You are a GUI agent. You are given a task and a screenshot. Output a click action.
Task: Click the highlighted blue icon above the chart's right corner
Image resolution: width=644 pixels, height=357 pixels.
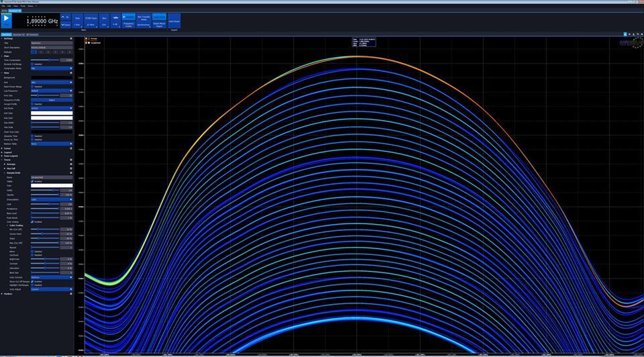click(625, 34)
